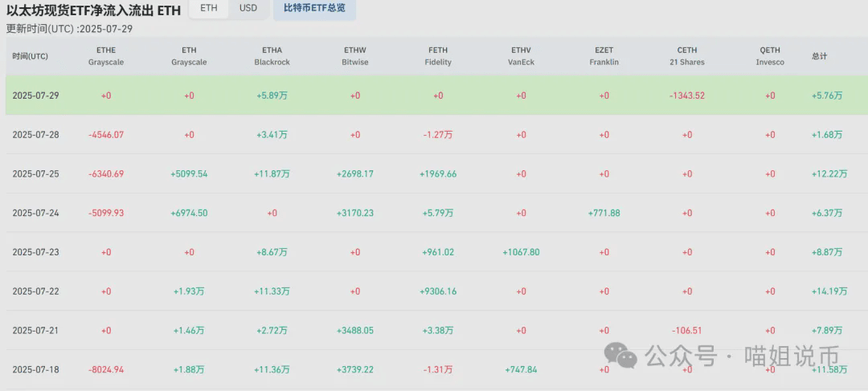868x391 pixels.
Task: Switch flow units to the USD toggle
Action: click(x=248, y=8)
